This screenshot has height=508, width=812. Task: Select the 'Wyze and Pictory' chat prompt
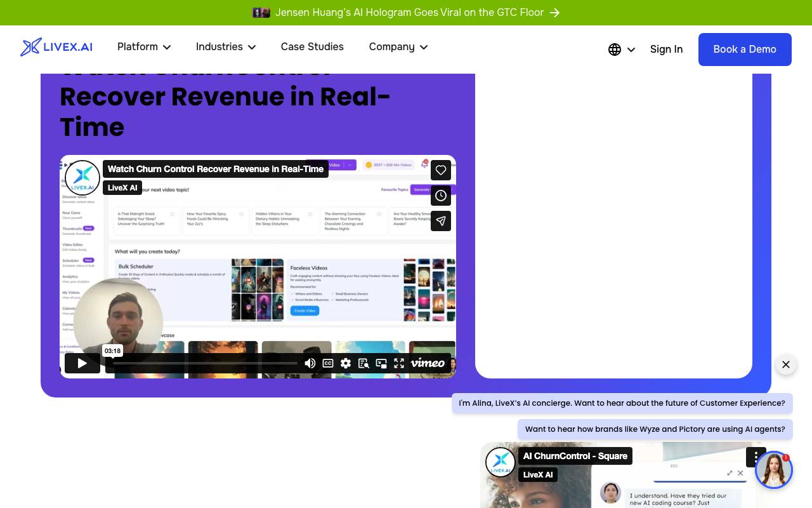tap(655, 429)
